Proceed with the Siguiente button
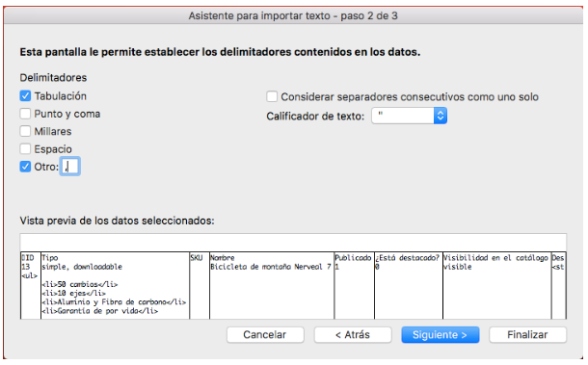 click(x=441, y=334)
